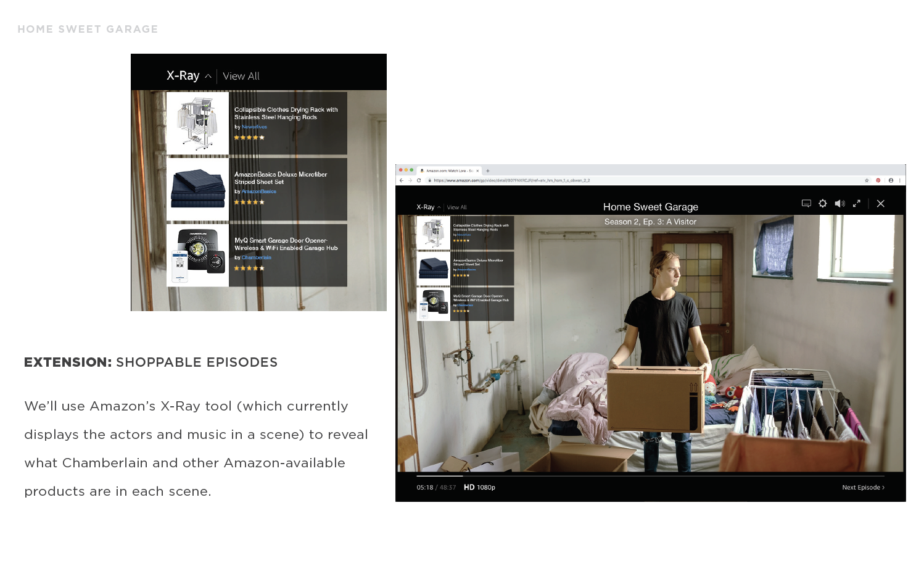Viewport: 924px width, 563px height.
Task: Click star rating of sheet set, enlarged panel
Action: [249, 202]
